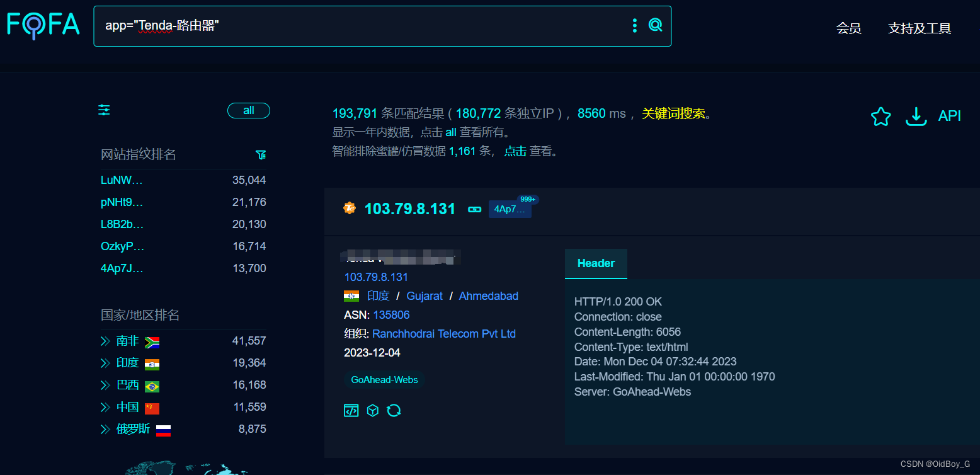
Task: Click the 4Ap7… fingerprint tag
Action: pos(510,210)
